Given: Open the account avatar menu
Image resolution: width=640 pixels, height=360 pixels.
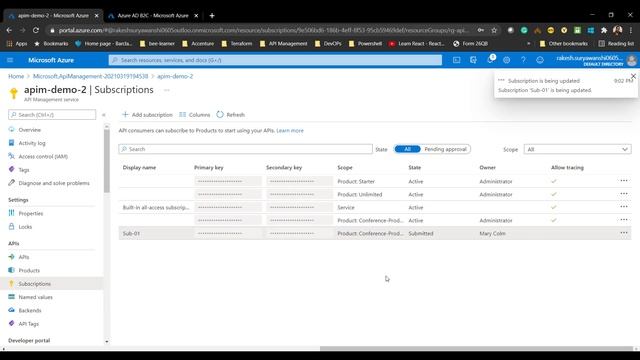Looking at the screenshot, I should point(631,60).
